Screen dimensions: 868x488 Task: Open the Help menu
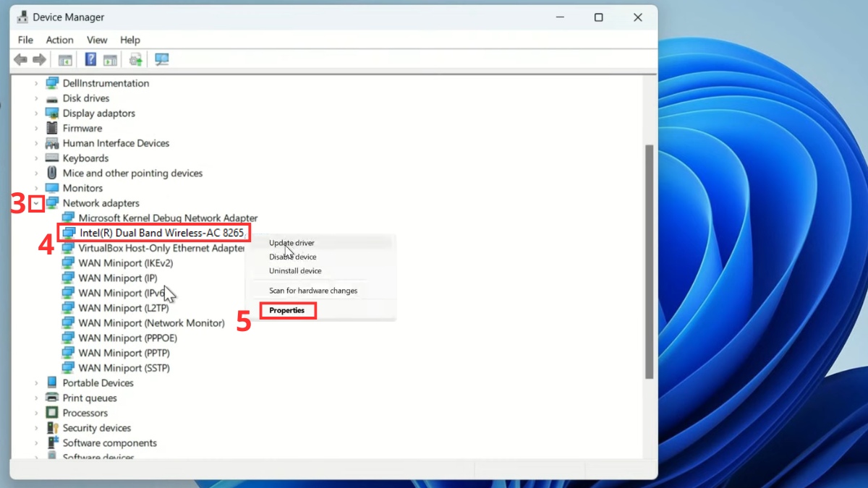pyautogui.click(x=130, y=40)
